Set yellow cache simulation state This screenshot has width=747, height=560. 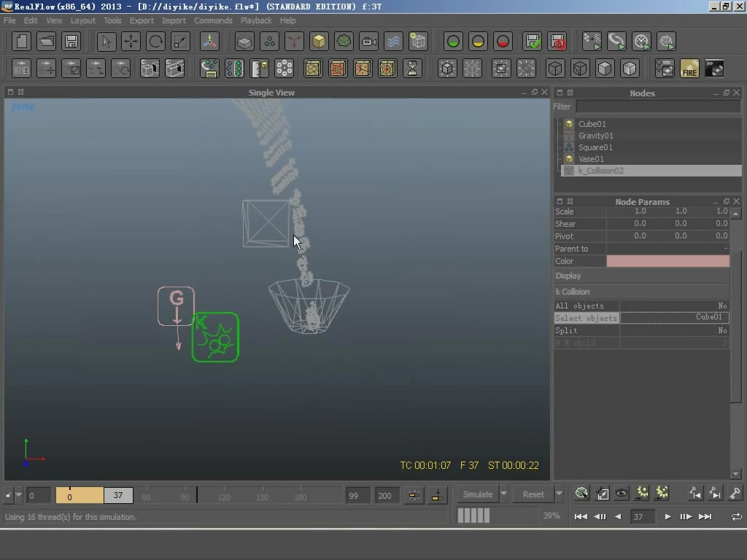tap(478, 42)
